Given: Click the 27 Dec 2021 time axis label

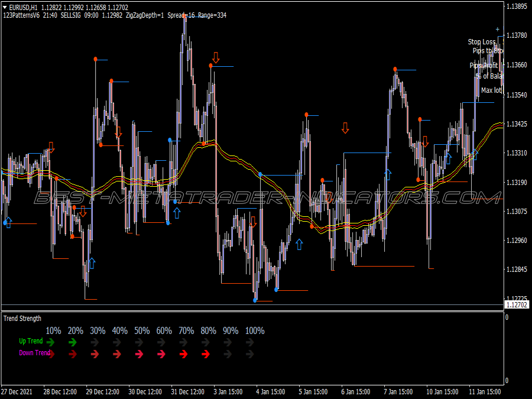Looking at the screenshot, I should [17, 392].
